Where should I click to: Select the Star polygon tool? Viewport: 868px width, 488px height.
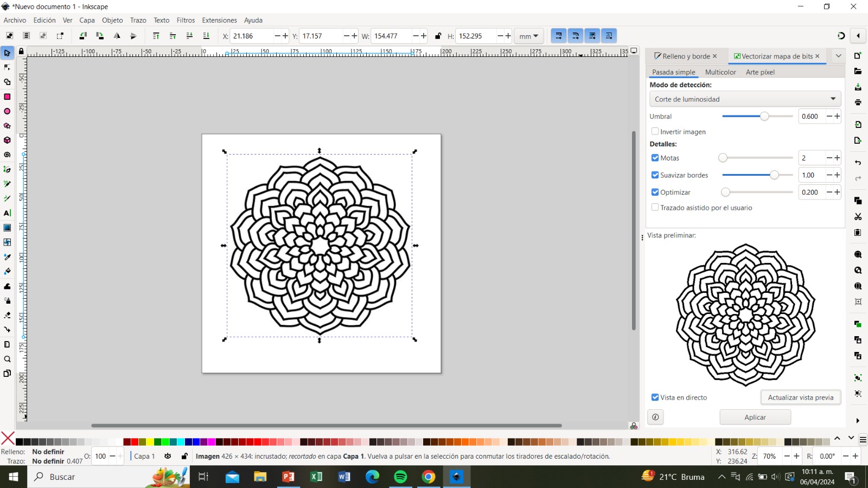point(7,126)
